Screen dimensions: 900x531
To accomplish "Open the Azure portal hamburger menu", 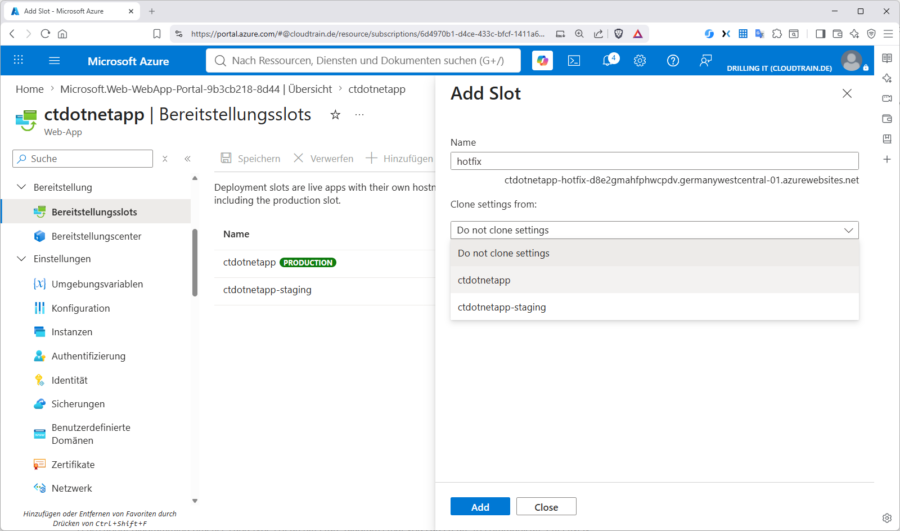I will click(55, 60).
